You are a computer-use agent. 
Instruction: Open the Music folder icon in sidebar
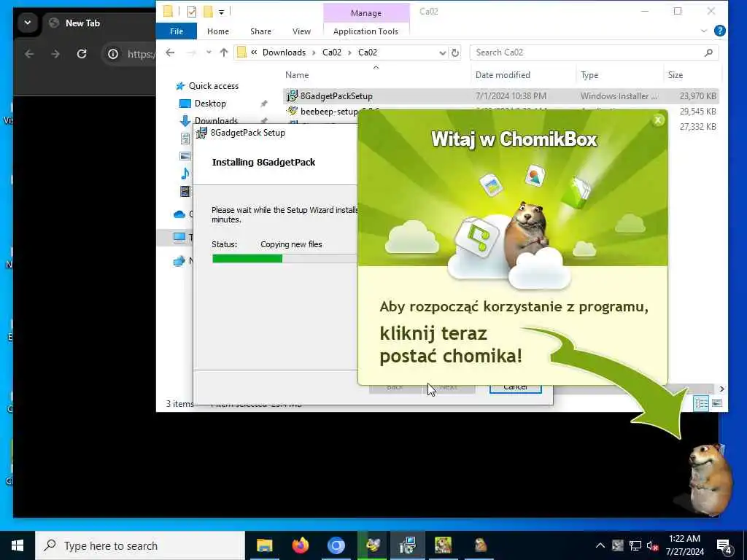pos(185,174)
